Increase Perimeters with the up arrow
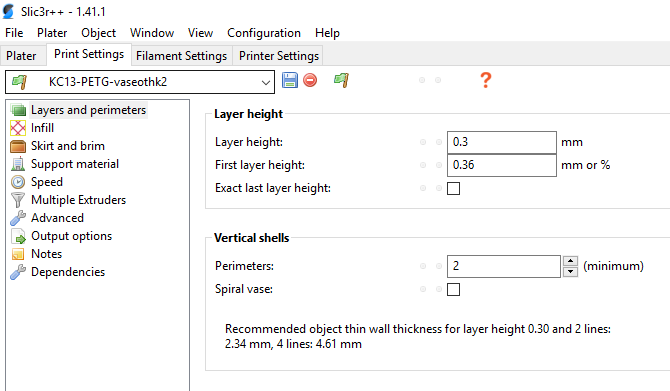Screen dimensions: 670x391 point(570,261)
